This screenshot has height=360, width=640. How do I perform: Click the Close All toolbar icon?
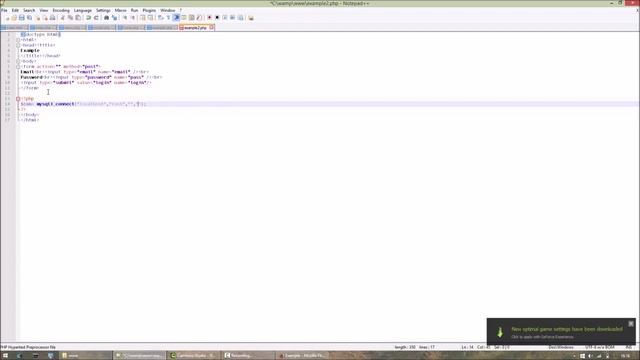(45, 18)
